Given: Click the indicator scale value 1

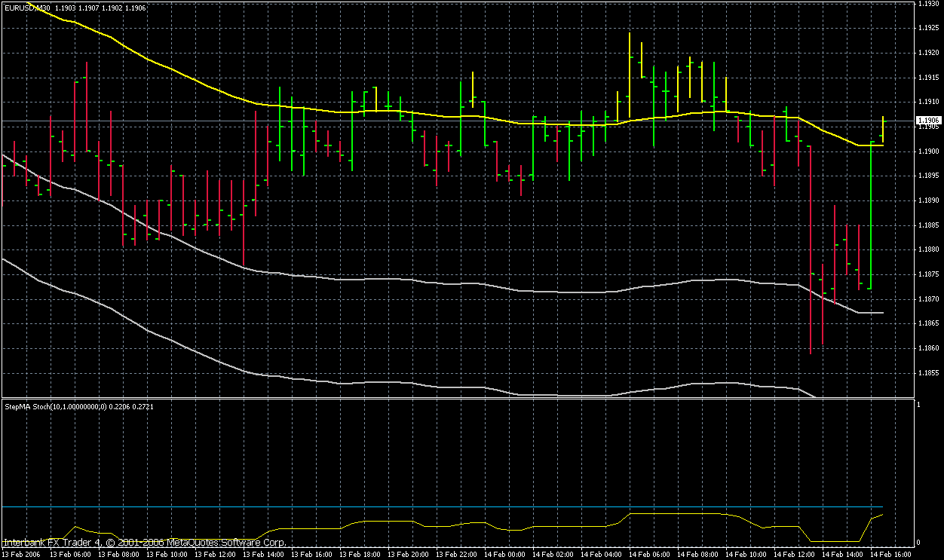Looking at the screenshot, I should click(x=918, y=405).
